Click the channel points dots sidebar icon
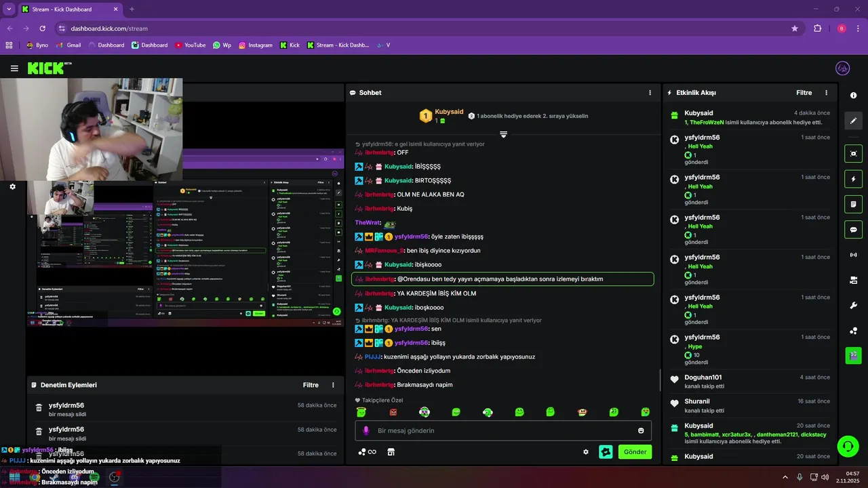The image size is (868, 488). [x=853, y=331]
